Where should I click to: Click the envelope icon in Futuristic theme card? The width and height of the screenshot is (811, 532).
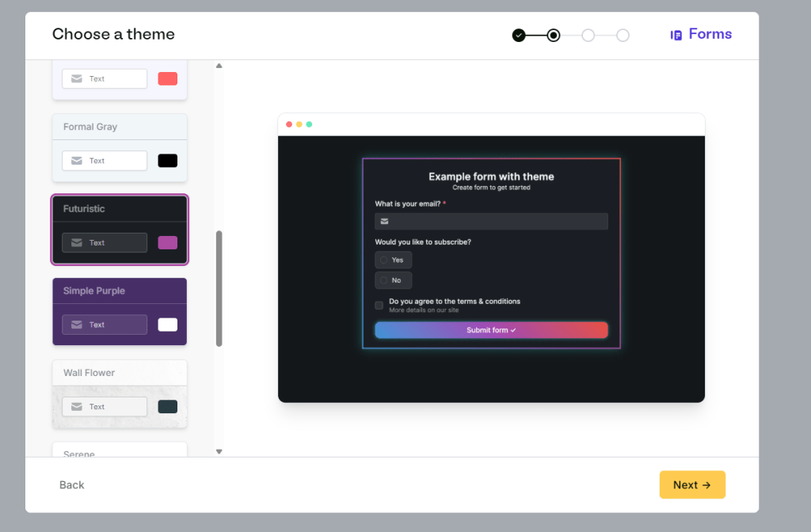pyautogui.click(x=77, y=243)
